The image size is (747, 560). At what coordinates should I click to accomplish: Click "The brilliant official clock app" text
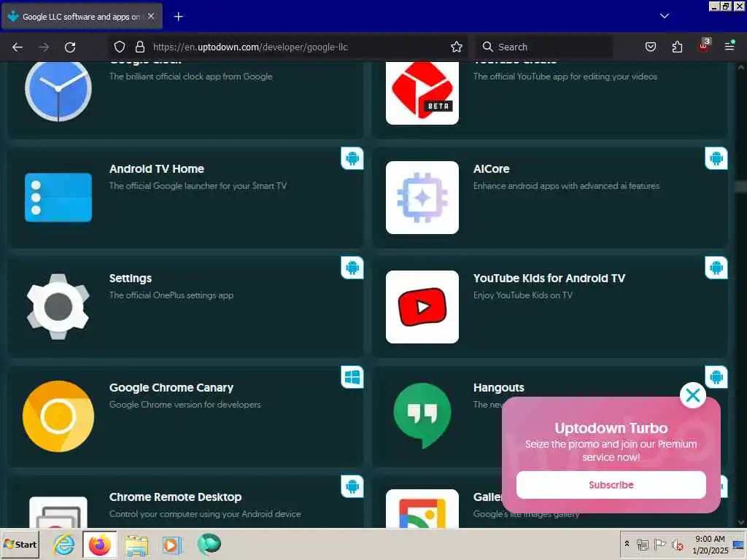[190, 77]
